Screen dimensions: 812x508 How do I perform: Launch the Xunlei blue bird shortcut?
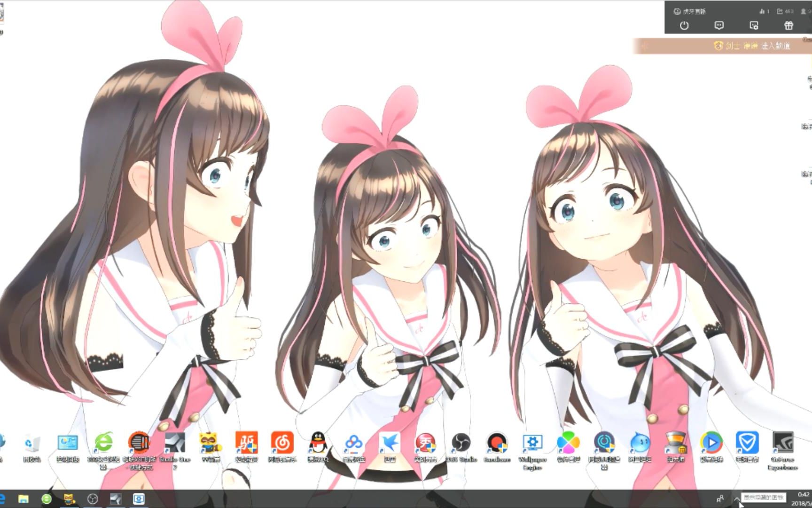[390, 448]
